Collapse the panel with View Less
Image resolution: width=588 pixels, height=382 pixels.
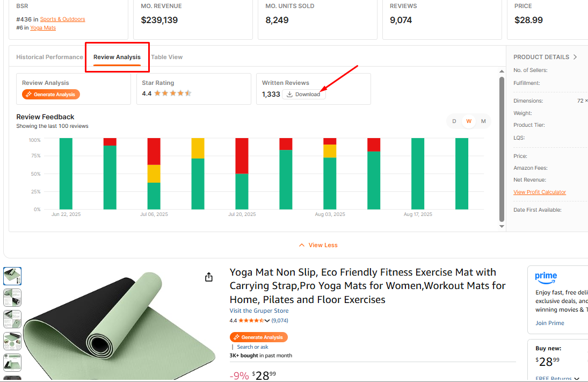[318, 245]
